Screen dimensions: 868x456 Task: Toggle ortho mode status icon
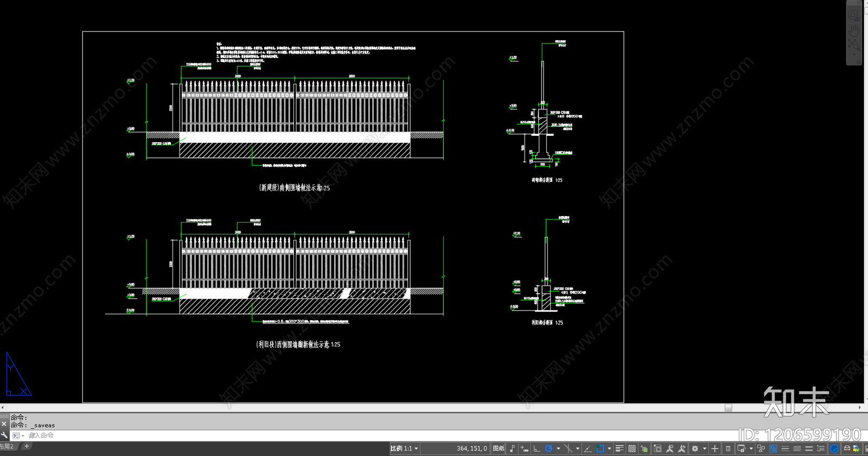(x=537, y=448)
